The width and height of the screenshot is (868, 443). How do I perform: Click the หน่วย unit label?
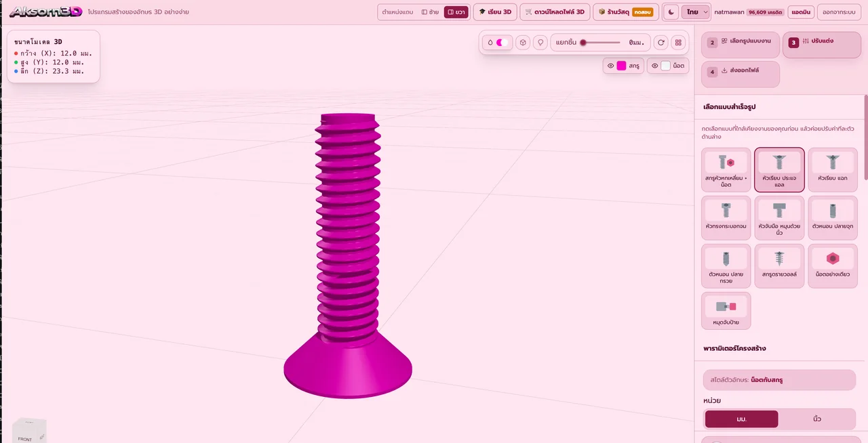712,400
